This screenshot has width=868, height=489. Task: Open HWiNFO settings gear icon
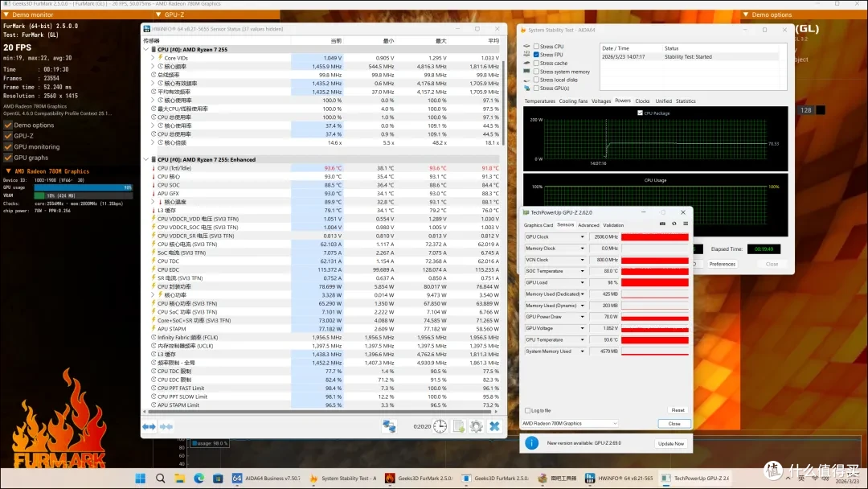click(x=476, y=426)
